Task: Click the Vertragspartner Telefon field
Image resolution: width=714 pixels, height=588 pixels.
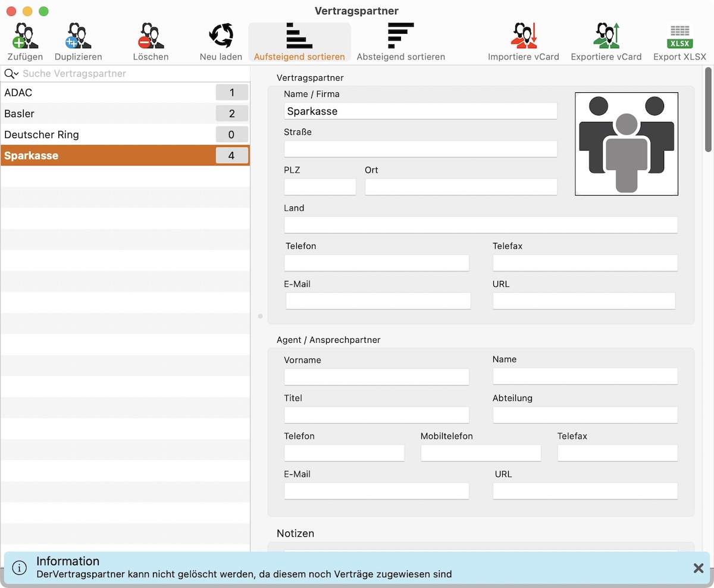Action: [x=377, y=263]
